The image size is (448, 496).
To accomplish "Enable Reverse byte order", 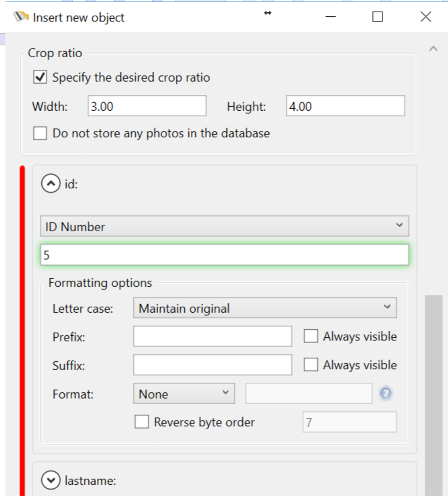I will [141, 421].
